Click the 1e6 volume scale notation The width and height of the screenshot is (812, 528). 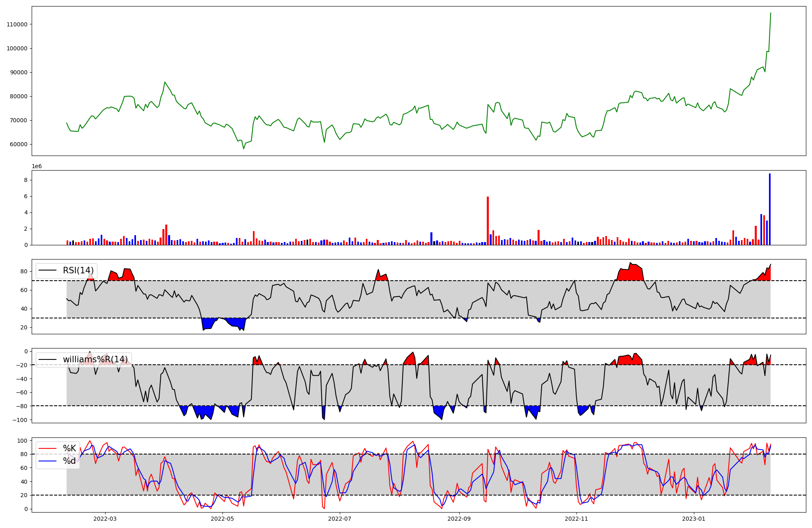[x=37, y=167]
